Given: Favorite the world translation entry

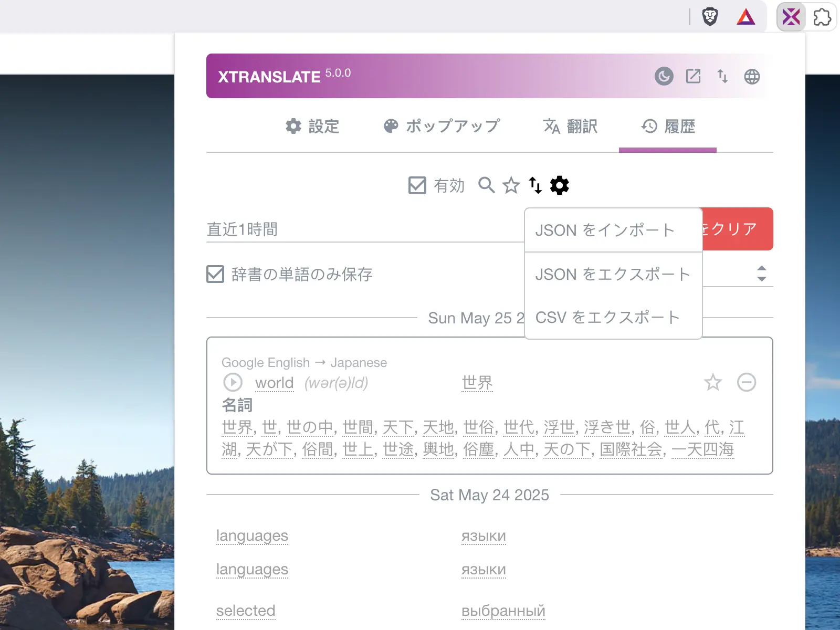Looking at the screenshot, I should click(712, 382).
